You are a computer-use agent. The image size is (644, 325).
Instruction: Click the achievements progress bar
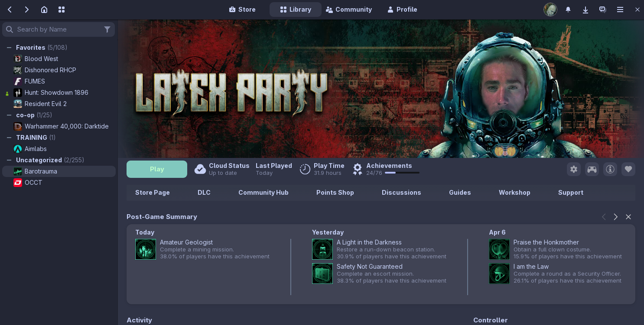tap(402, 173)
